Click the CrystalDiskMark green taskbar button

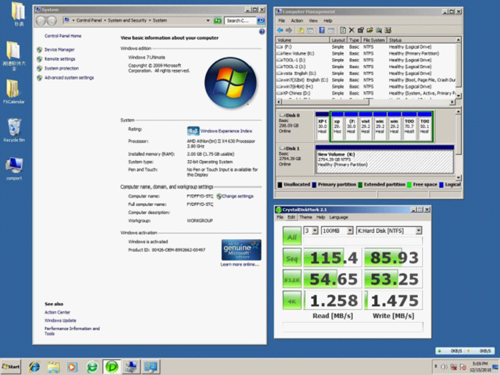pos(112,367)
